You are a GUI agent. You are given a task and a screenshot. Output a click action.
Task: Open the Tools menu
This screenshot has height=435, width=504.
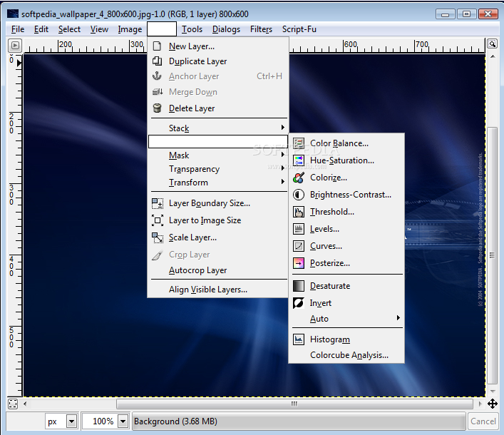click(192, 29)
